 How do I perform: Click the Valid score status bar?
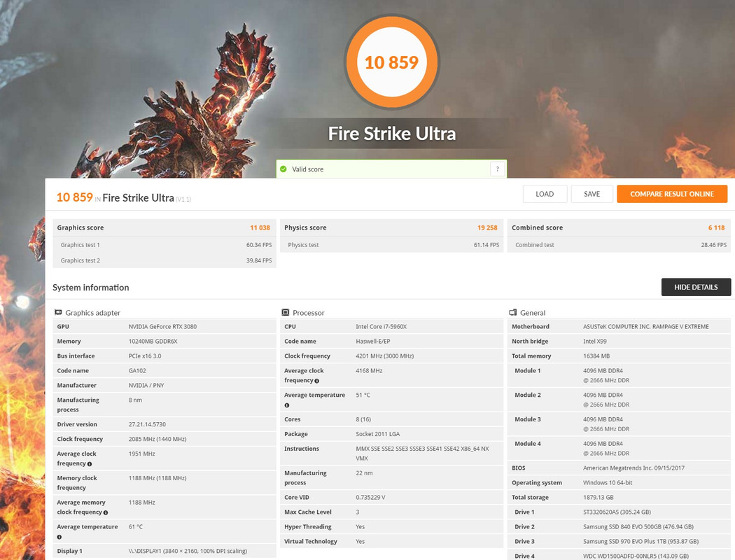tap(391, 169)
